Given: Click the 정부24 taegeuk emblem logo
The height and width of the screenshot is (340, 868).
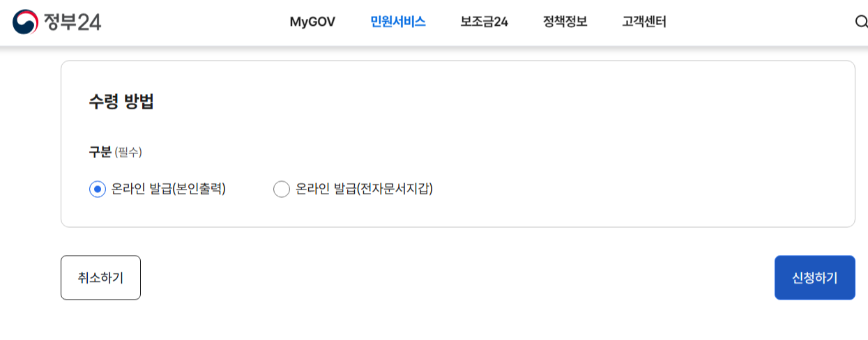Looking at the screenshot, I should pos(25,22).
